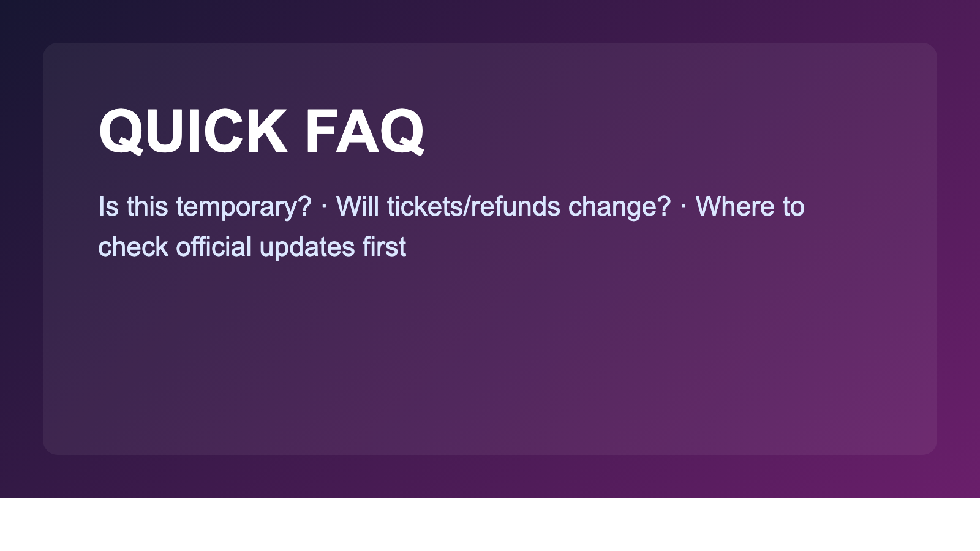Click the word "first" ending the subtitle
The image size is (980, 551).
coord(384,247)
